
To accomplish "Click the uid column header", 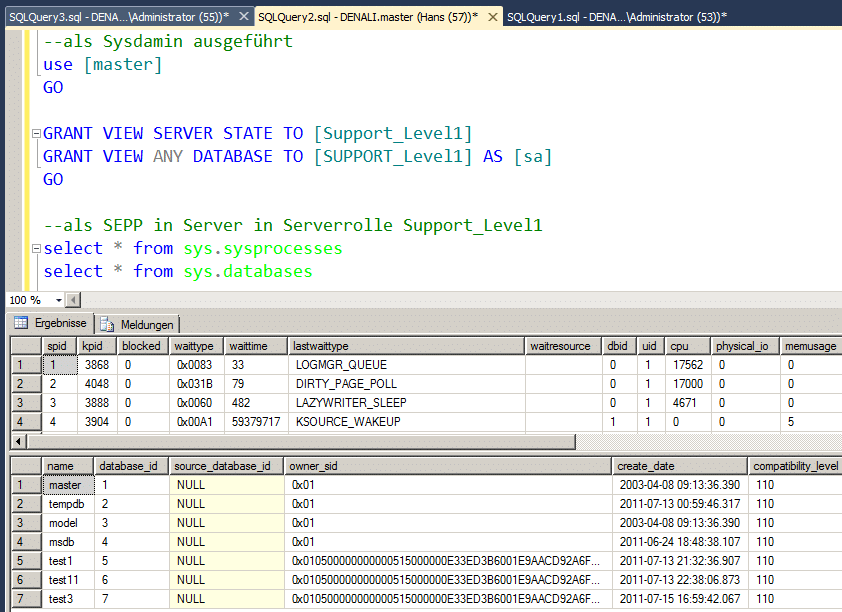I will (651, 346).
